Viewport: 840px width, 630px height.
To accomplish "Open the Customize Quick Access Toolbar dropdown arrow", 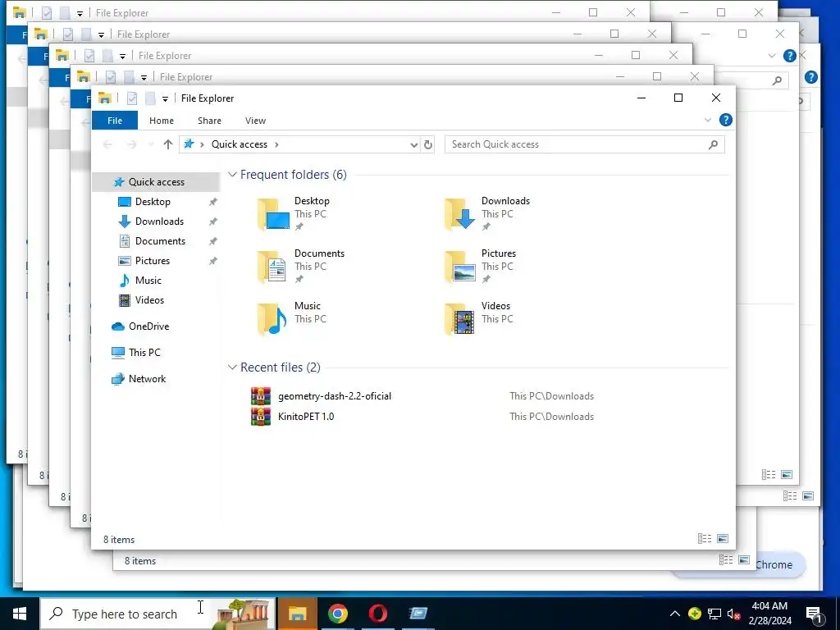I will (x=165, y=98).
